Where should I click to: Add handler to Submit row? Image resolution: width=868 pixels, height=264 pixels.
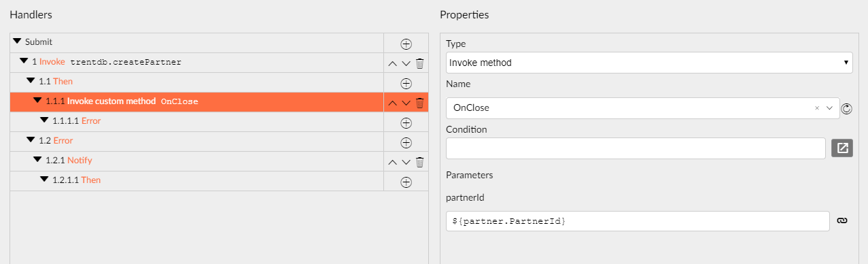tap(406, 44)
